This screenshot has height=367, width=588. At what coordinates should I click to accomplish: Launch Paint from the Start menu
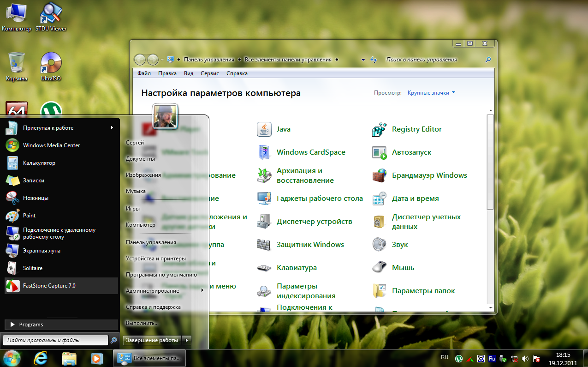pyautogui.click(x=61, y=216)
